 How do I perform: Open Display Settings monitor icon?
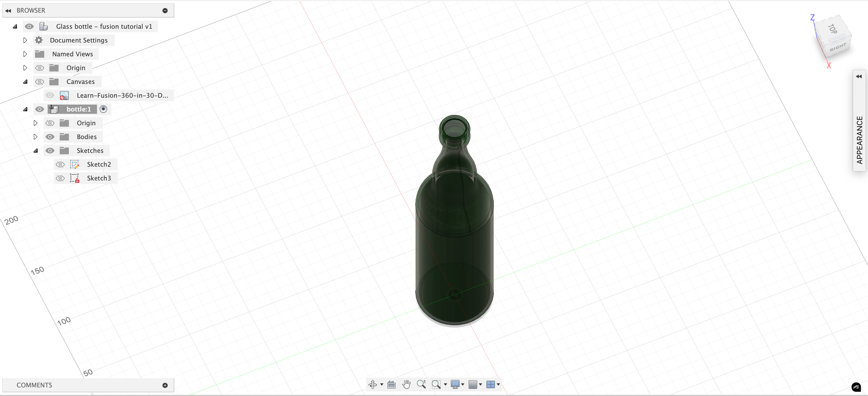click(455, 384)
